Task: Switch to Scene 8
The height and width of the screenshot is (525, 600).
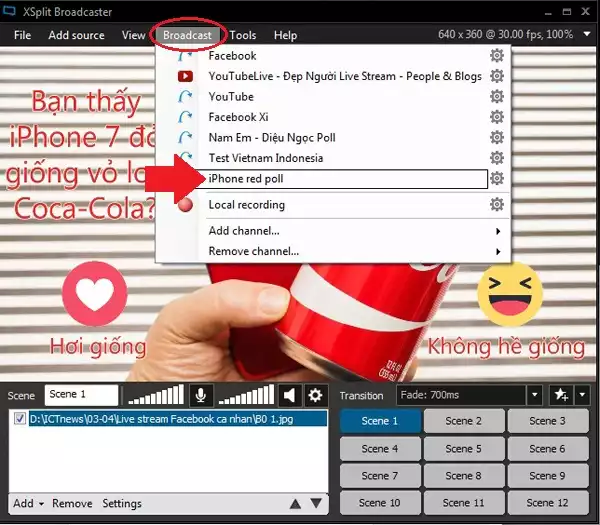Action: coord(463,476)
